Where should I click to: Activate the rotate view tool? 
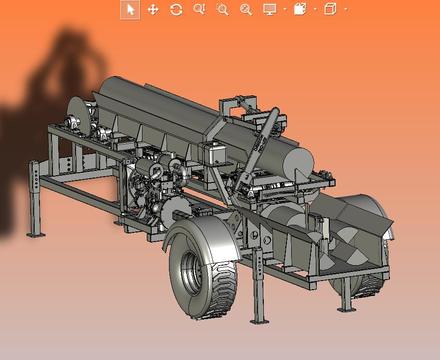[x=176, y=10]
